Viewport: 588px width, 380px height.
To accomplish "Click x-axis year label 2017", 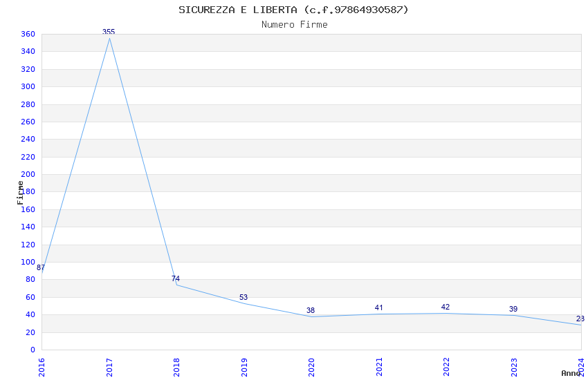I will click(109, 368).
